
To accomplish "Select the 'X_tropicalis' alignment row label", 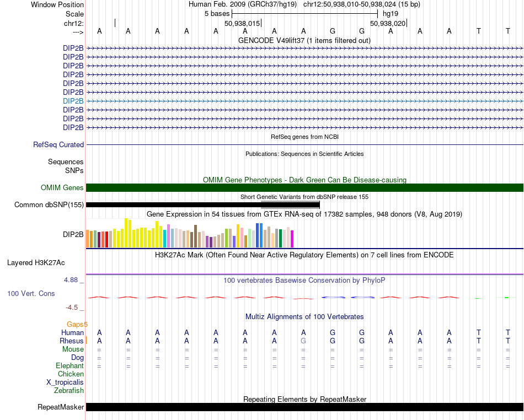I will [65, 383].
